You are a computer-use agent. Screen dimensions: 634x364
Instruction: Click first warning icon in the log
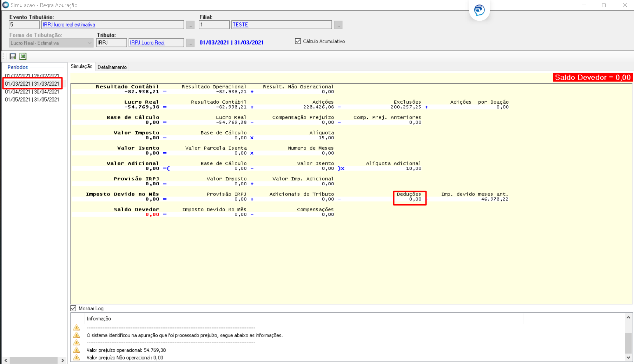pyautogui.click(x=77, y=327)
